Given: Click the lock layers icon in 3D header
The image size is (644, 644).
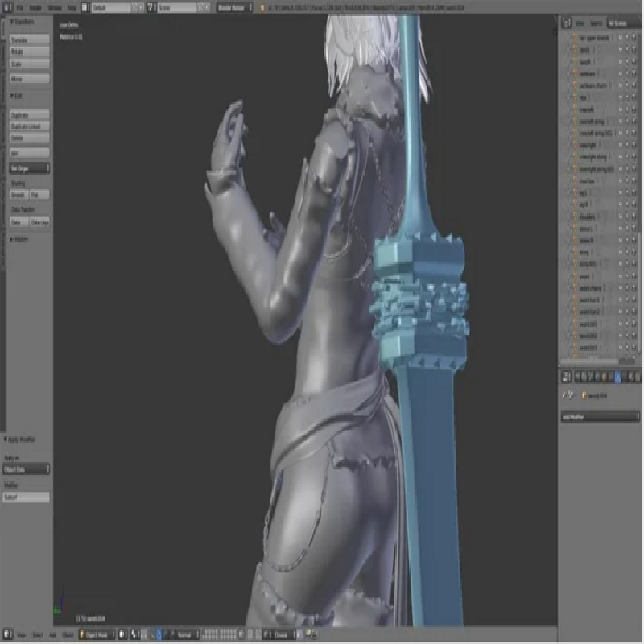Looking at the screenshot, I should (241, 634).
